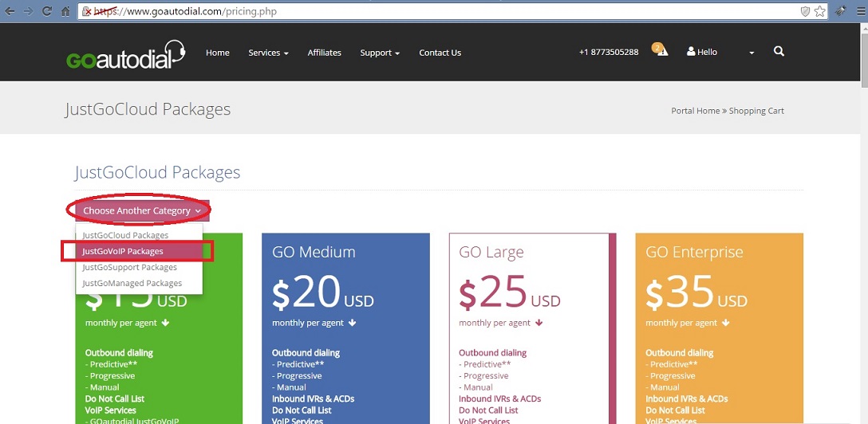Click the insecure https lock icon

coord(87,11)
